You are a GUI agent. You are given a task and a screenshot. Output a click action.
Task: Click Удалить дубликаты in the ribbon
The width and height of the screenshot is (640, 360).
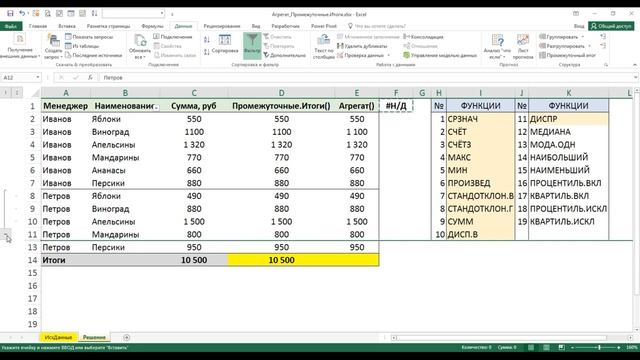tap(362, 46)
